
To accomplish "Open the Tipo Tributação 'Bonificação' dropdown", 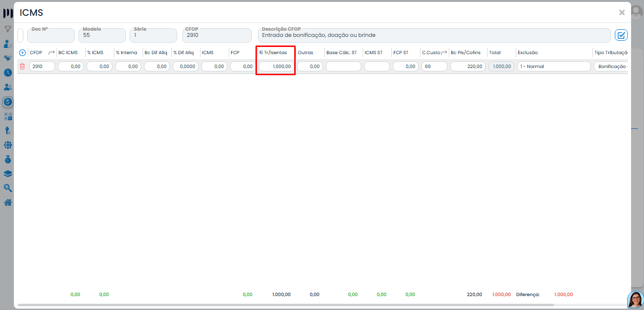I will (x=611, y=67).
